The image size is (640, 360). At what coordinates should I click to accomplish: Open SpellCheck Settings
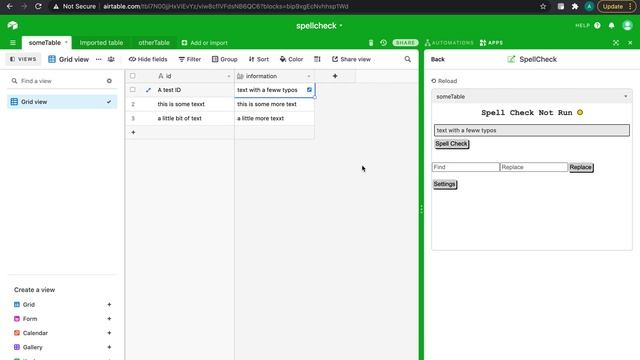444,184
